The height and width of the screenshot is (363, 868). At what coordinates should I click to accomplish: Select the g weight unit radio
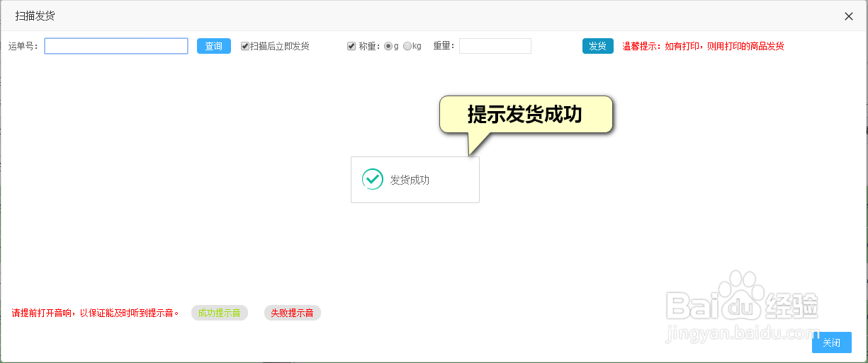point(388,46)
